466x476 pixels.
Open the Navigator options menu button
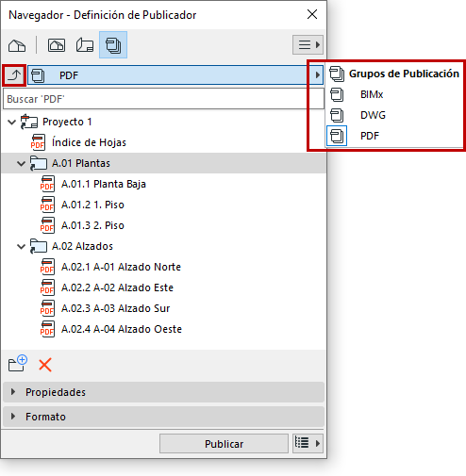click(308, 44)
